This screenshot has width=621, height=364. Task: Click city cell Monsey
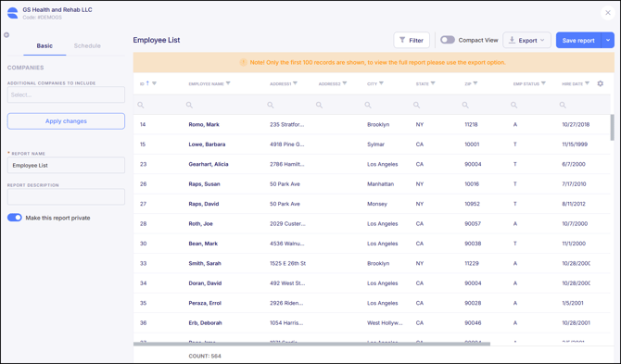(377, 204)
